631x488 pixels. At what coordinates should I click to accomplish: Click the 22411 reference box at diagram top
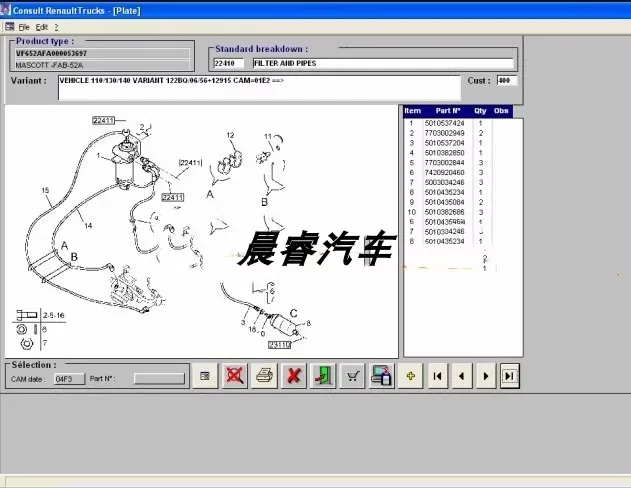(103, 120)
